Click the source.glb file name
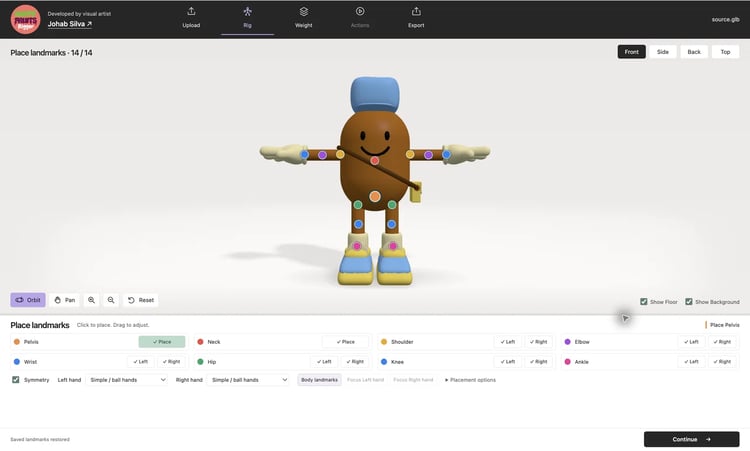The height and width of the screenshot is (451, 750). point(725,20)
